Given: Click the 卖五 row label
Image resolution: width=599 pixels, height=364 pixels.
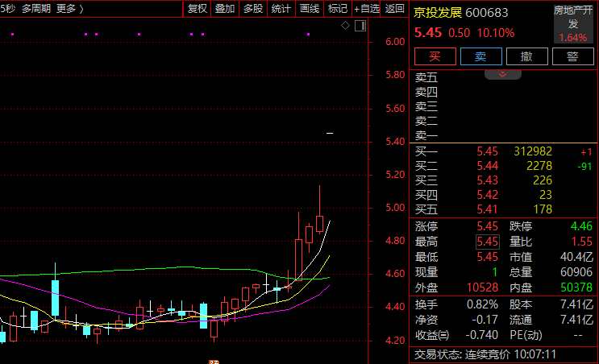Looking at the screenshot, I should click(426, 77).
